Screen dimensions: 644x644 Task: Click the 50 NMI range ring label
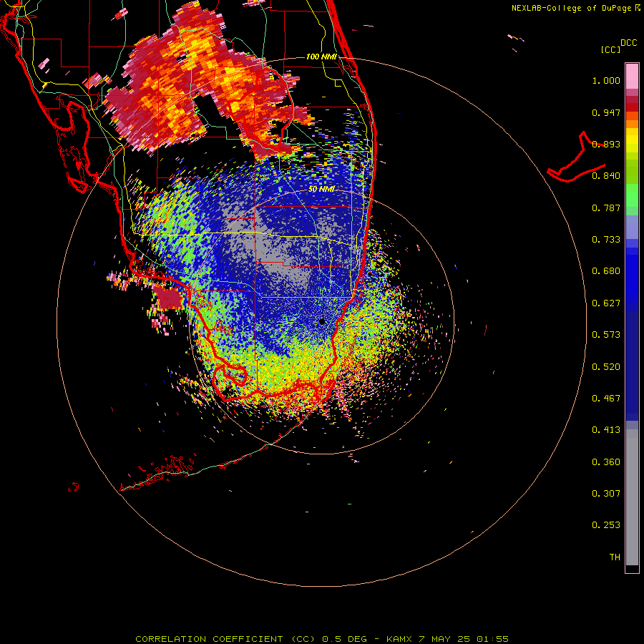pyautogui.click(x=321, y=189)
